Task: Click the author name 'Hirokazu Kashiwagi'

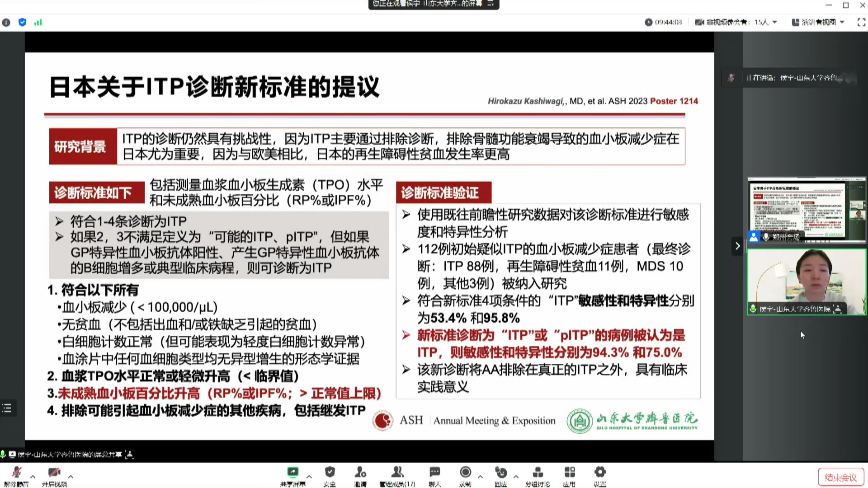Action: pyautogui.click(x=526, y=101)
